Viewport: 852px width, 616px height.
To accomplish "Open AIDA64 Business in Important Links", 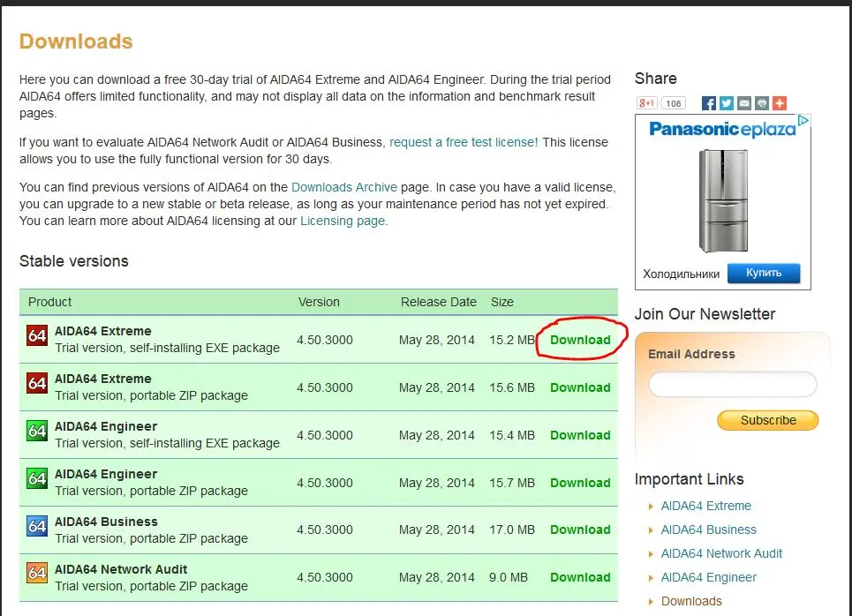I will [x=709, y=530].
